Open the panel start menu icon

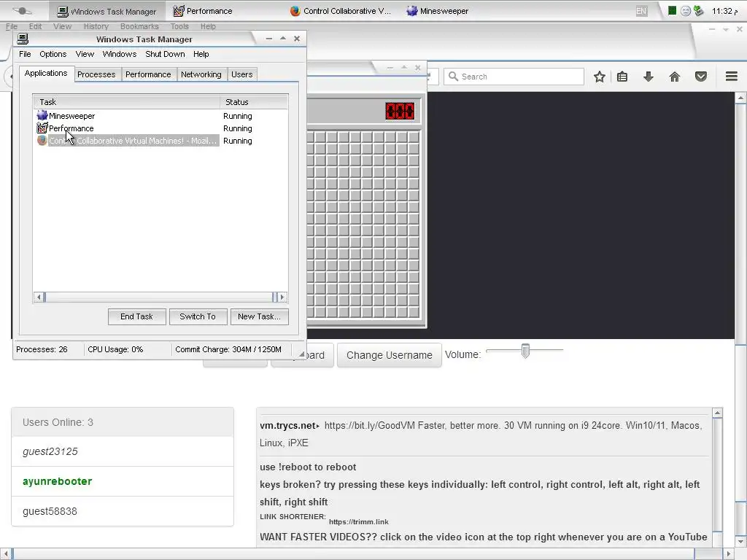coord(22,10)
